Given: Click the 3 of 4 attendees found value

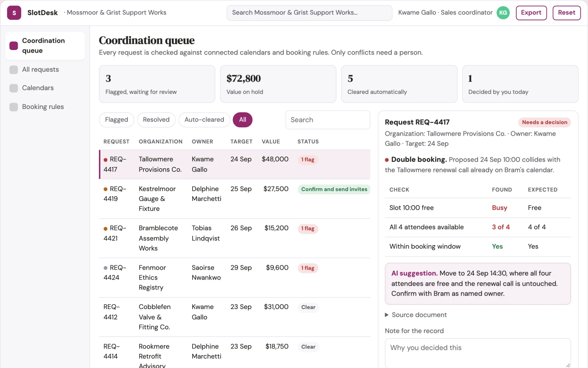Looking at the screenshot, I should 501,227.
